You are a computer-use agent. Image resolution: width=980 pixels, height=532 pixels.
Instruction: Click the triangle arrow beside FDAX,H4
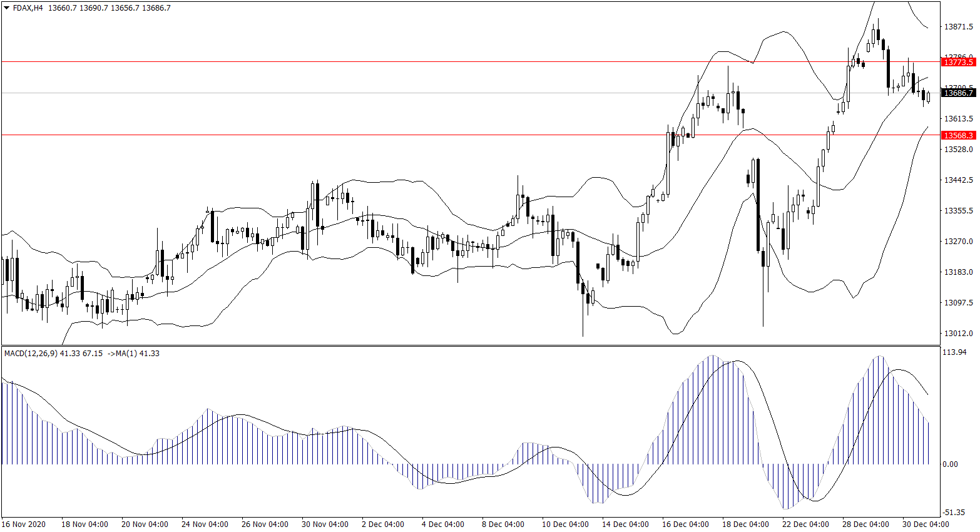(7, 8)
